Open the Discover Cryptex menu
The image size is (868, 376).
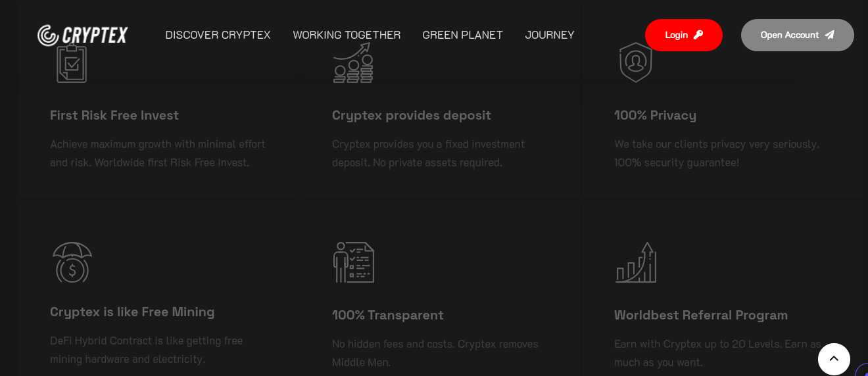[x=218, y=35]
